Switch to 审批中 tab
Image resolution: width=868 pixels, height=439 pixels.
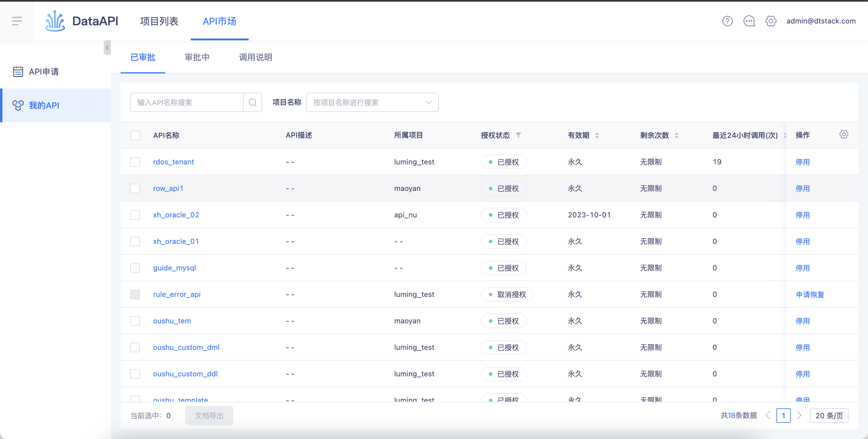[197, 57]
